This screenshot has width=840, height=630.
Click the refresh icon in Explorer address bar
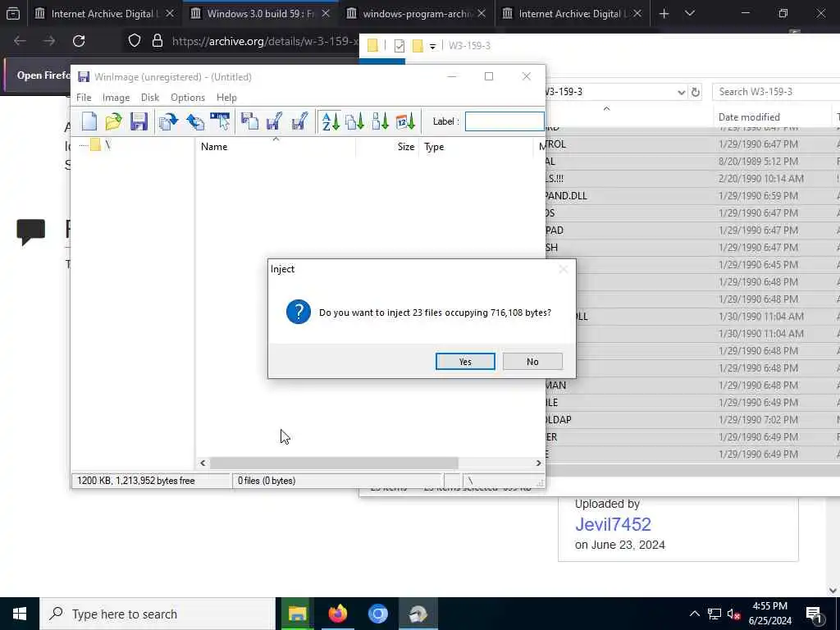point(696,92)
